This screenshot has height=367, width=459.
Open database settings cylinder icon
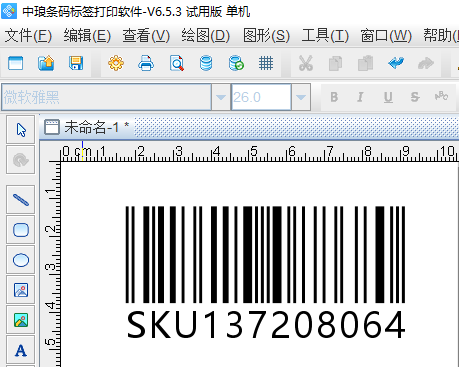click(206, 63)
